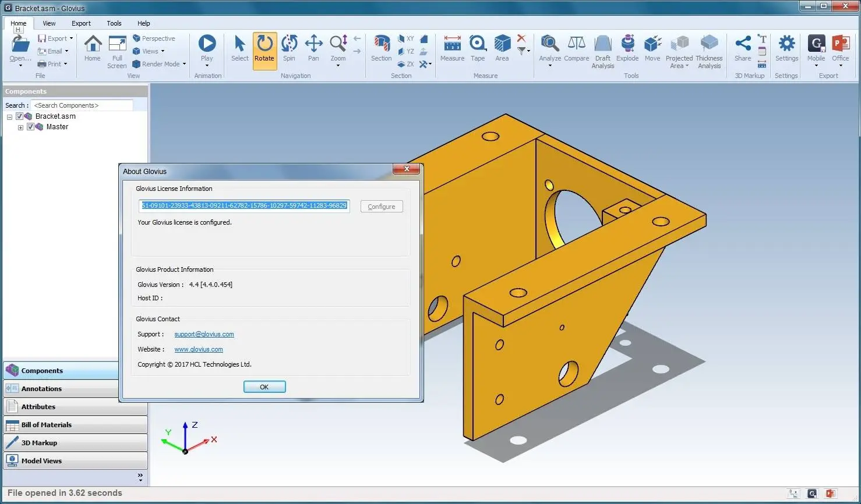861x504 pixels.
Task: Click the Search Components input field
Action: click(82, 105)
